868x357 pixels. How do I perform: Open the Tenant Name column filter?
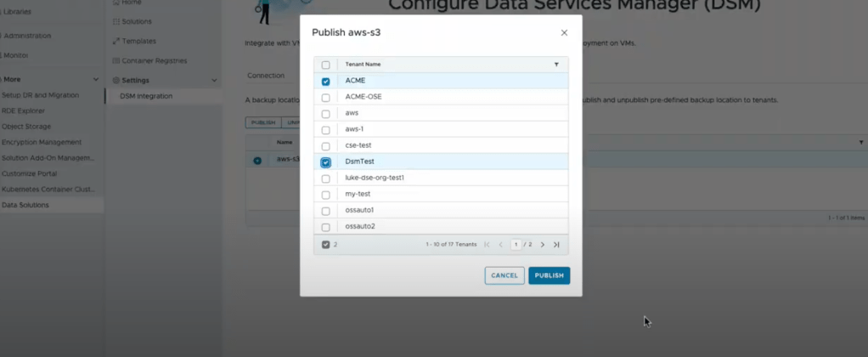coord(556,65)
